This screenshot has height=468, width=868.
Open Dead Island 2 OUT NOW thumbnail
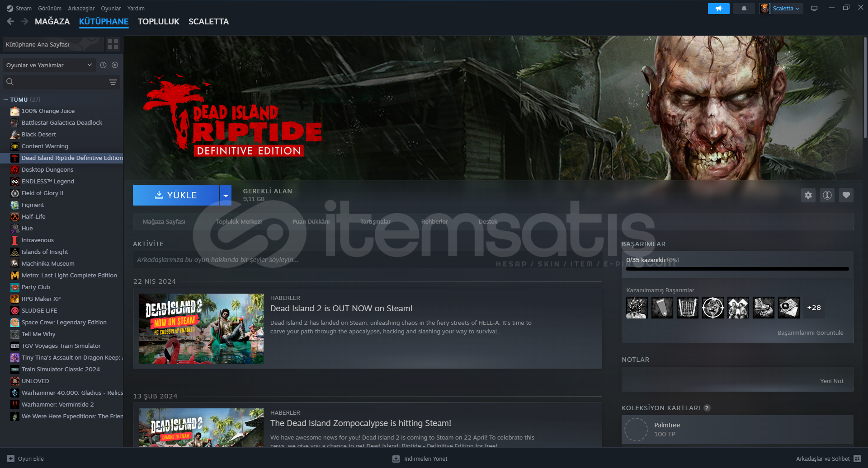pyautogui.click(x=201, y=328)
